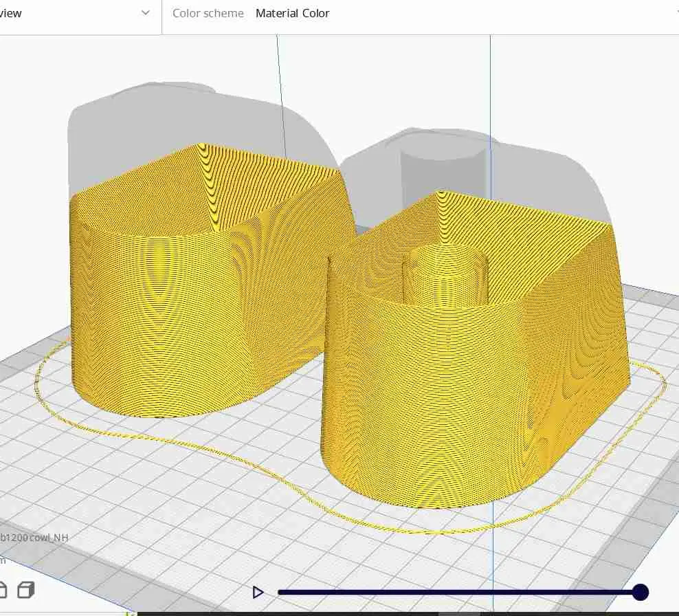Click the simulation slider handle
Image resolution: width=679 pixels, height=616 pixels.
click(640, 592)
